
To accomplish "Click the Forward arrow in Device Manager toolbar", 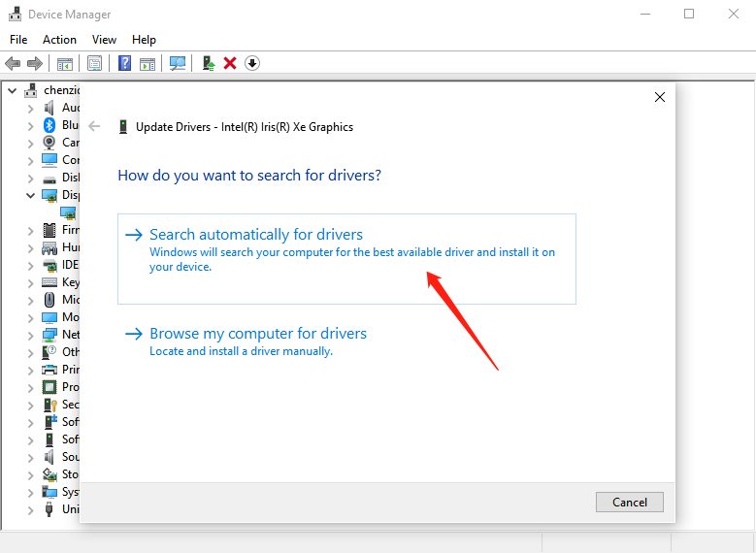I will [35, 63].
